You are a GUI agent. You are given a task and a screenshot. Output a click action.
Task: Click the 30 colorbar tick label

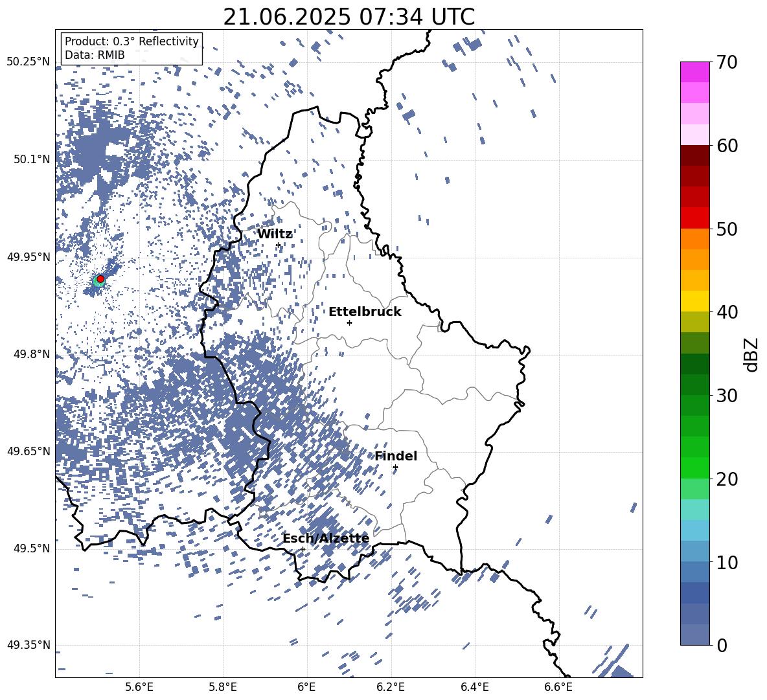click(x=727, y=395)
